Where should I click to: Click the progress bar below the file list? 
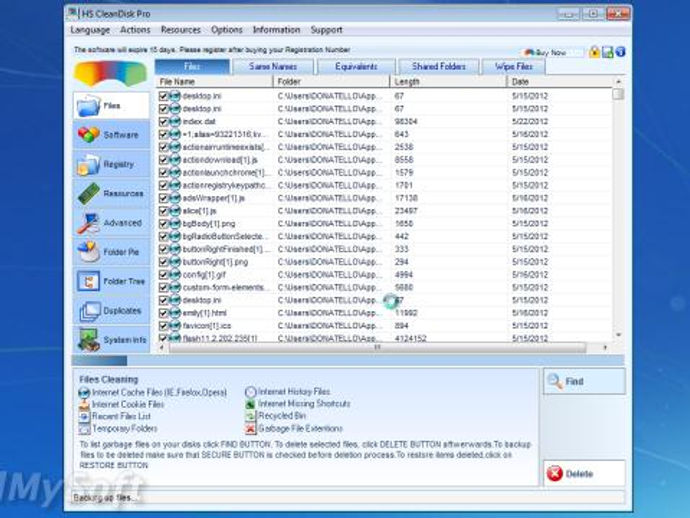[x=348, y=361]
